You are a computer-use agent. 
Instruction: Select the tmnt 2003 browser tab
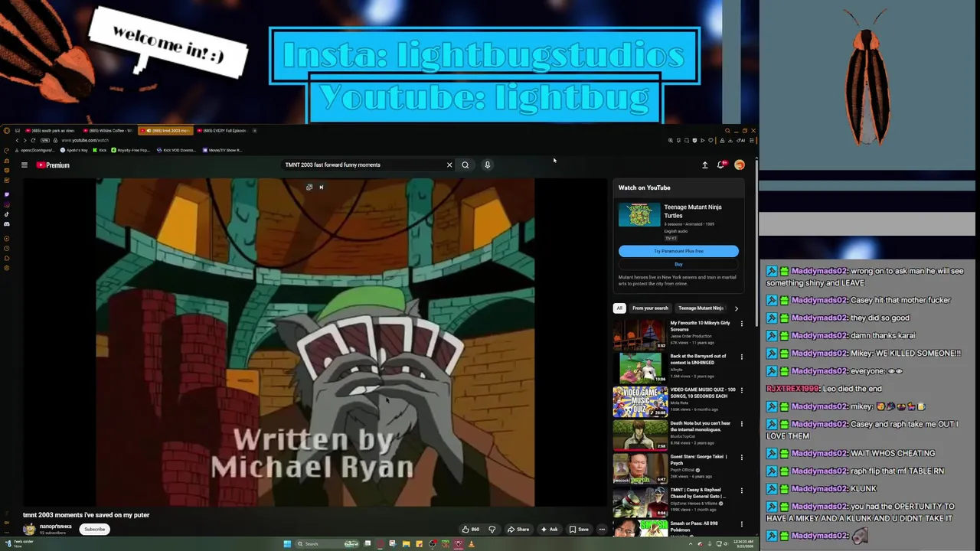click(x=165, y=131)
